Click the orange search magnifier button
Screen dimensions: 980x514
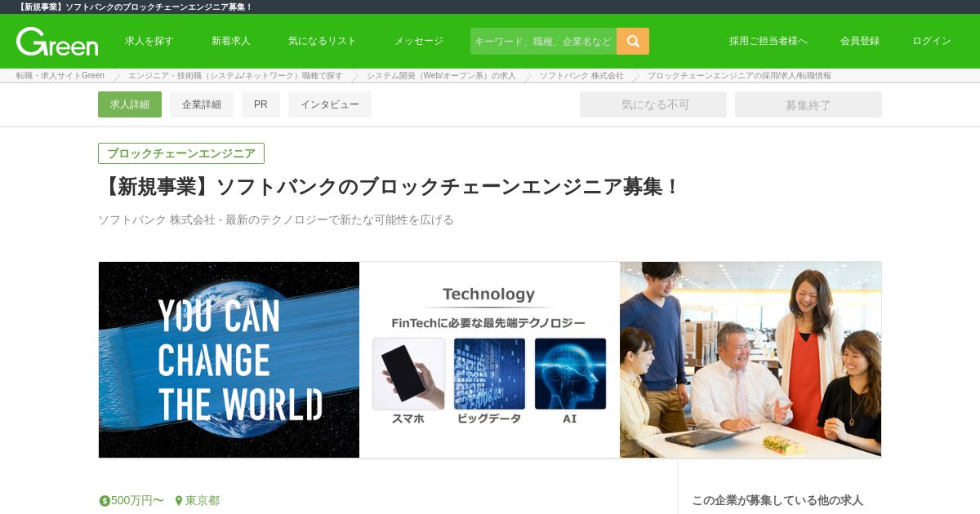tap(633, 41)
